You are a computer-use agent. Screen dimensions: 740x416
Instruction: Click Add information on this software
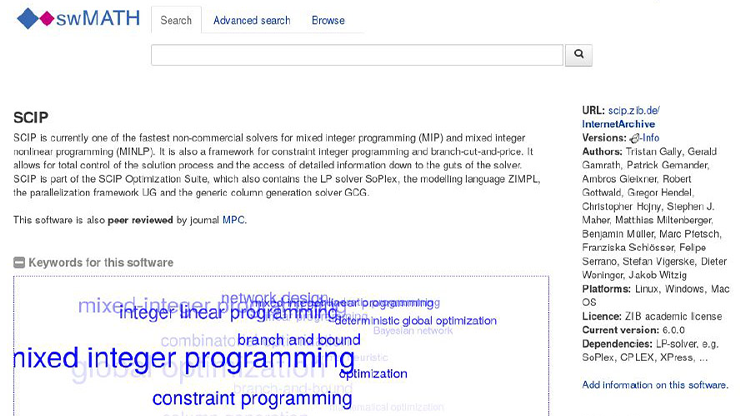pyautogui.click(x=655, y=385)
